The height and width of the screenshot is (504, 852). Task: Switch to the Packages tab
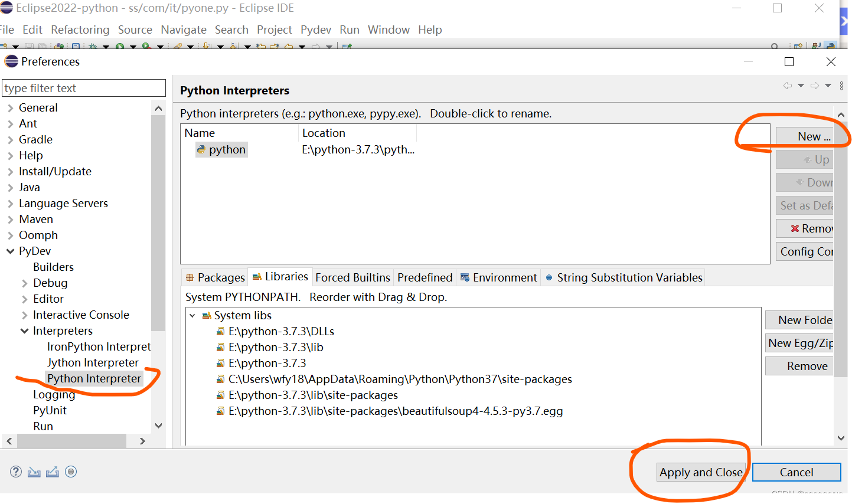[x=215, y=277]
